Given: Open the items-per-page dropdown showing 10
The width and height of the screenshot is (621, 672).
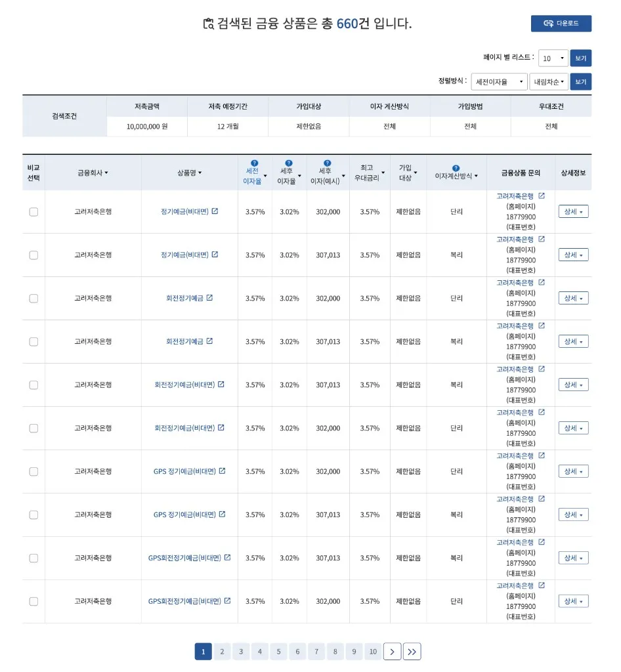Looking at the screenshot, I should click(553, 58).
